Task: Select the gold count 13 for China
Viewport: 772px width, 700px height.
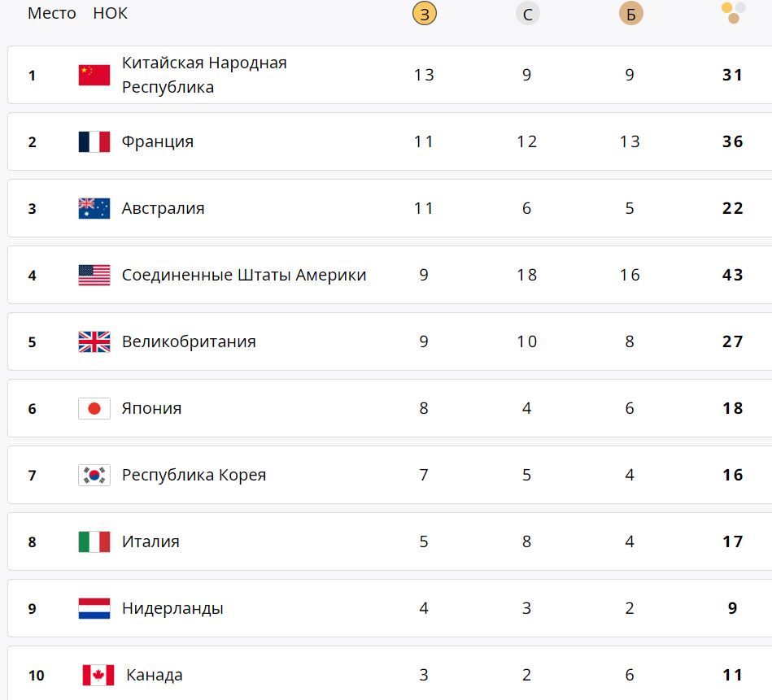Action: coord(424,74)
